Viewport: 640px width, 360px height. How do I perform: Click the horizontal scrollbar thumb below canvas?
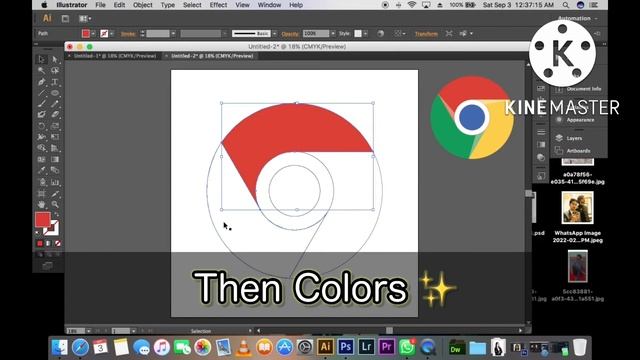[389, 331]
